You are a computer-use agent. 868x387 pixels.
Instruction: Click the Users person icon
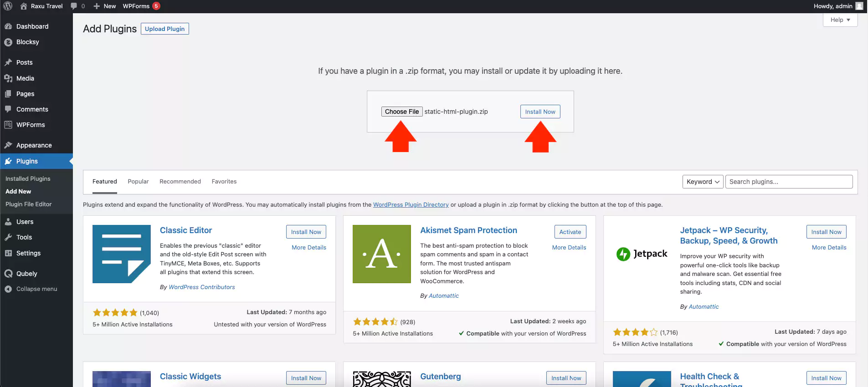point(8,222)
